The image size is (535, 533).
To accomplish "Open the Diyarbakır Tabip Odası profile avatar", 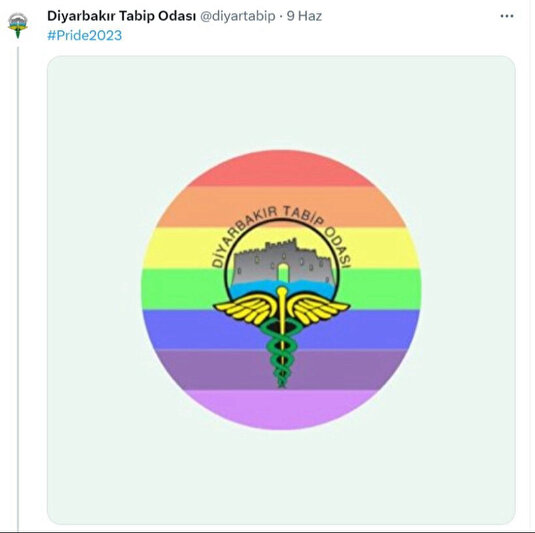I will 18,25.
